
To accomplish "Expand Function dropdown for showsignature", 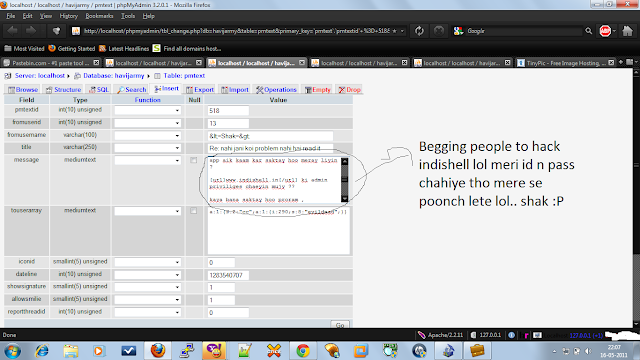I will pos(148,287).
